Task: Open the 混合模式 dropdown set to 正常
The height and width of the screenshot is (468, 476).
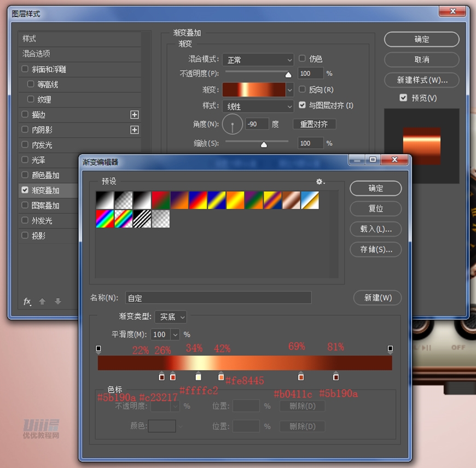Action: coord(258,60)
